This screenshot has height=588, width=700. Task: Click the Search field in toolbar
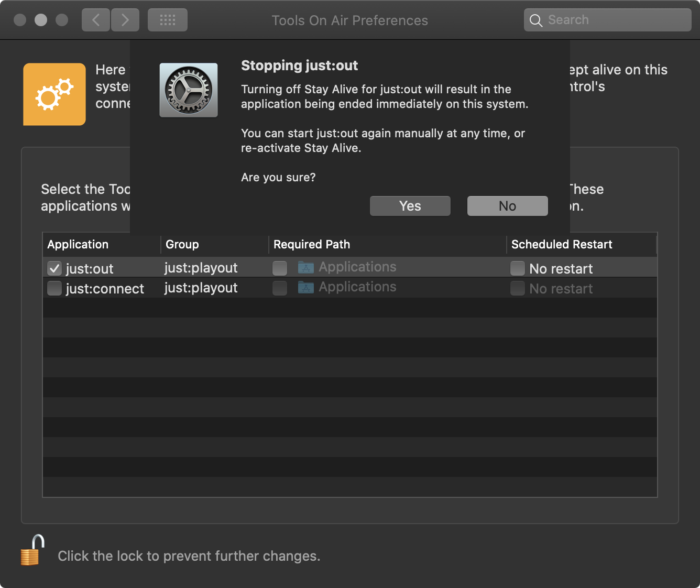pyautogui.click(x=608, y=20)
